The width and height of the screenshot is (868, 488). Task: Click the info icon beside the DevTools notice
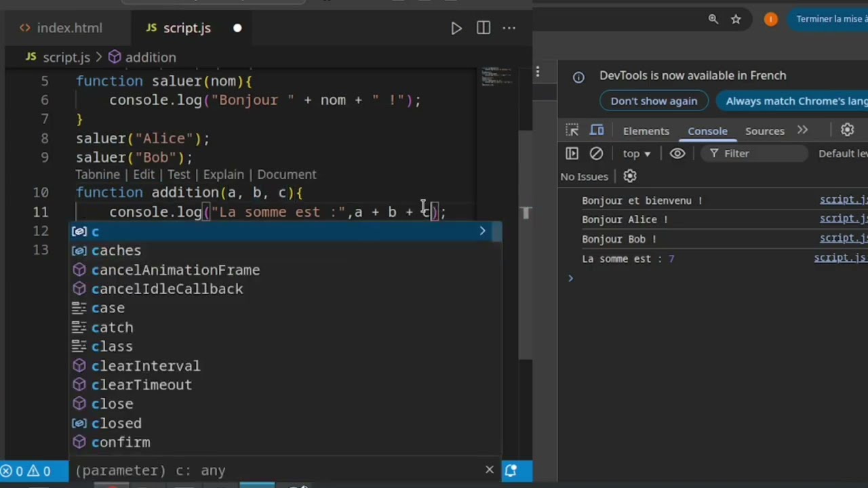(578, 77)
